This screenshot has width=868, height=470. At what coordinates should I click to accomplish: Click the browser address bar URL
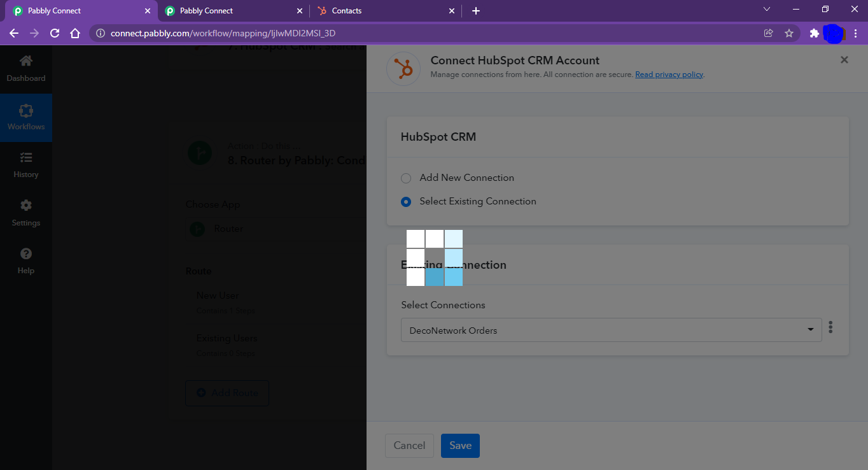pyautogui.click(x=223, y=33)
